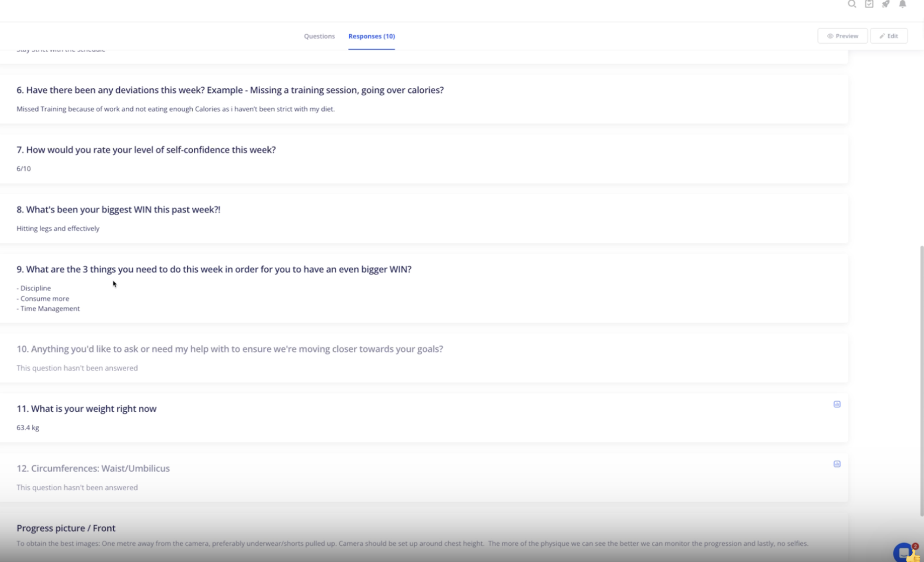The height and width of the screenshot is (562, 924).
Task: Open the search magnifier icon
Action: point(852,4)
